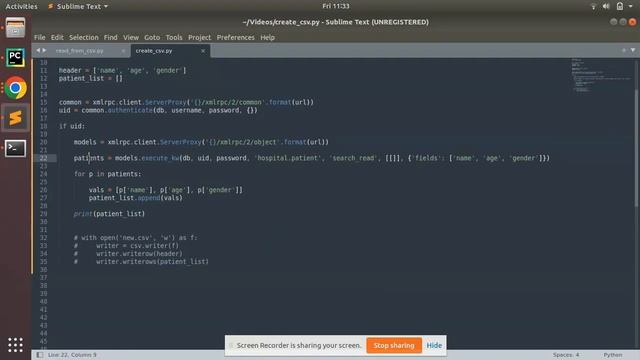Viewport: 640px width, 360px height.
Task: Click the header variable on line 11
Action: coord(70,70)
